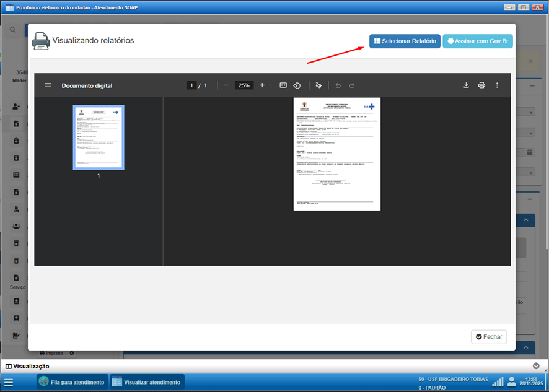This screenshot has width=549, height=392.
Task: Open the bottom-left hamburger menu
Action: click(x=9, y=382)
